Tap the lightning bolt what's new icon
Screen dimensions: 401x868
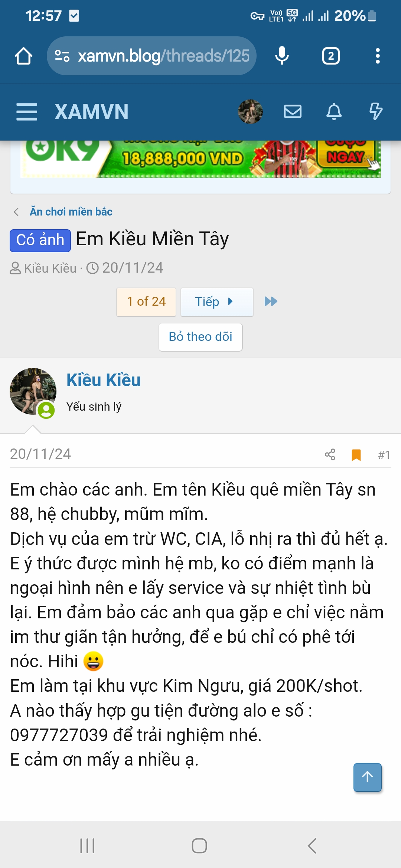click(x=376, y=111)
